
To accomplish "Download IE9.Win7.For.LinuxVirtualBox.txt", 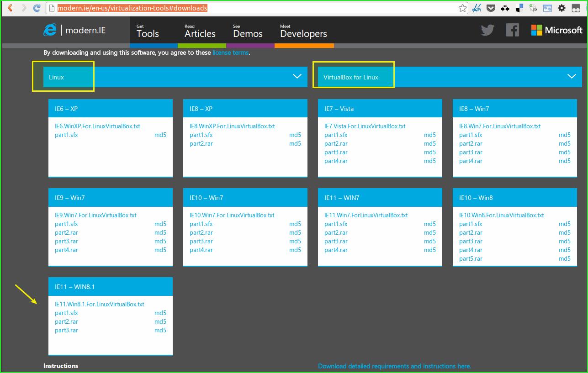I will click(x=95, y=215).
